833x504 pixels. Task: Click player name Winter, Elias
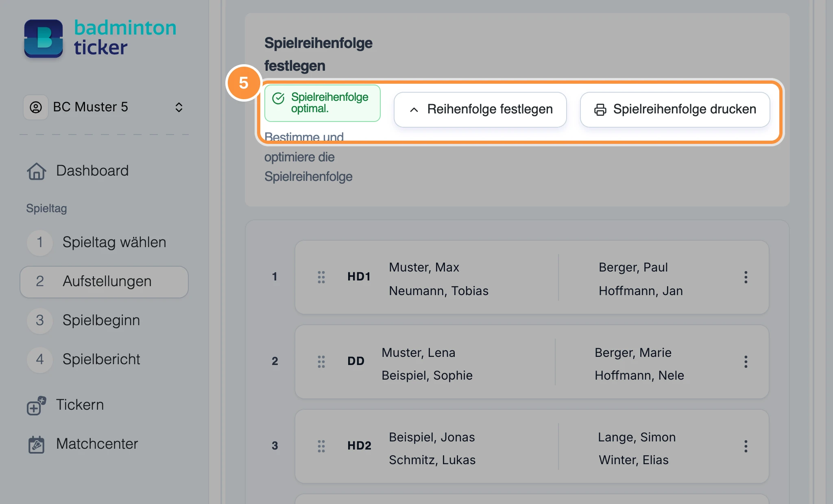point(634,460)
